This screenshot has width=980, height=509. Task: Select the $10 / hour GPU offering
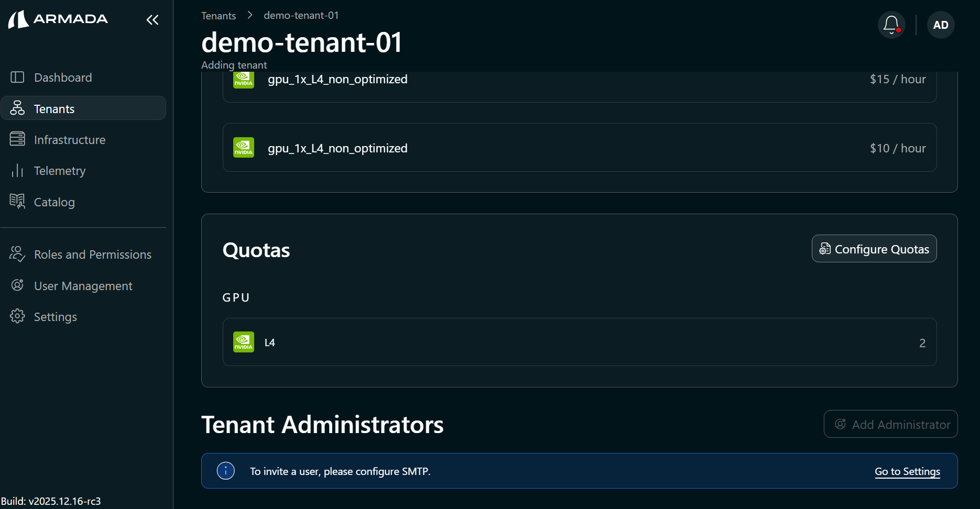click(579, 148)
